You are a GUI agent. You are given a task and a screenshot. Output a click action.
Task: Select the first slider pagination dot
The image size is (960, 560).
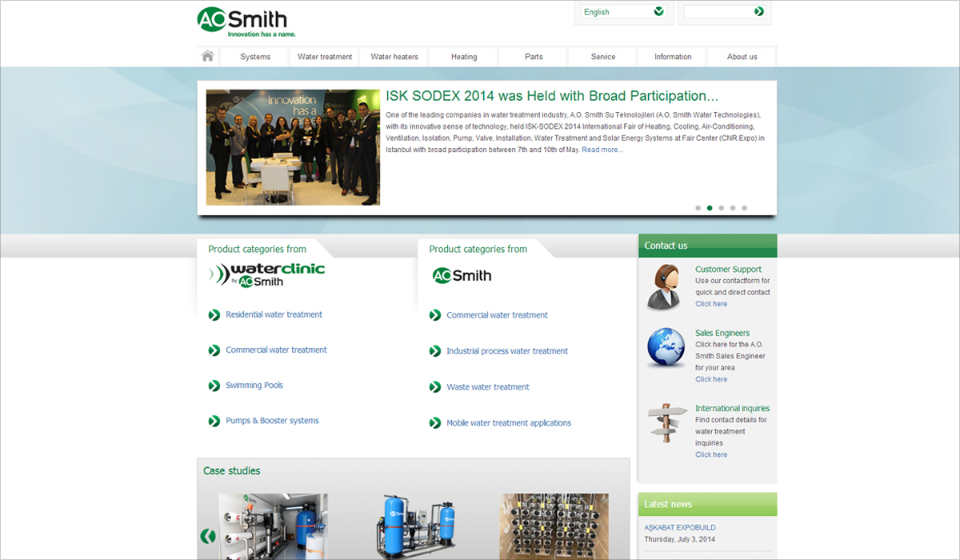[x=698, y=208]
